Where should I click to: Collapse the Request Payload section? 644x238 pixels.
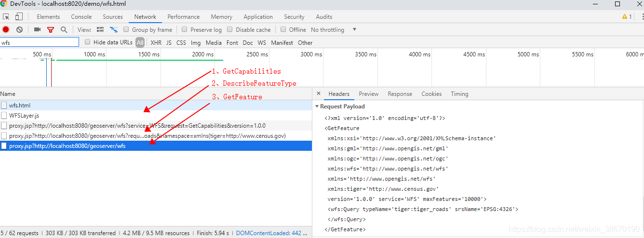click(317, 106)
